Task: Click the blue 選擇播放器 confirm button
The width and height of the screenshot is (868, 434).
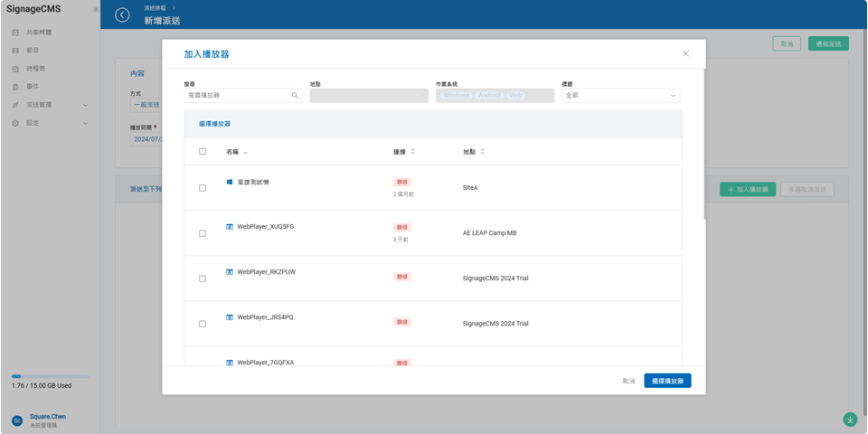Action: tap(667, 381)
